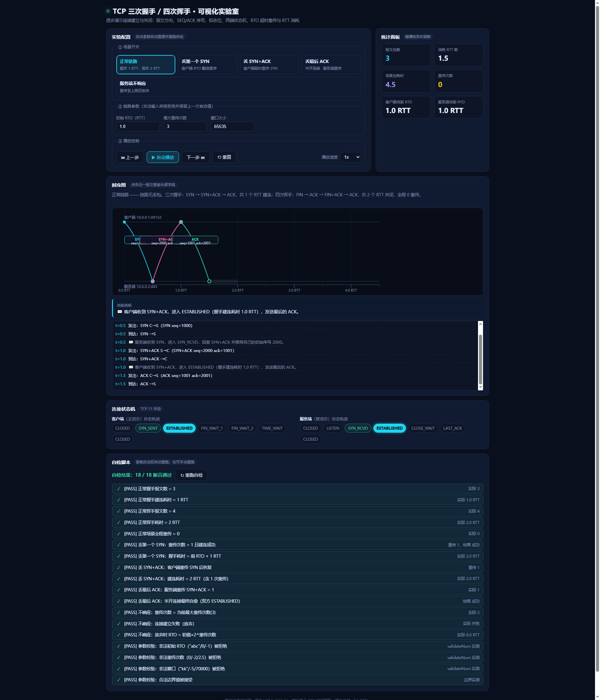Image resolution: width=600 pixels, height=700 pixels.
Task: Click the 客户端当前 RTO stat card
Action: 406,107
